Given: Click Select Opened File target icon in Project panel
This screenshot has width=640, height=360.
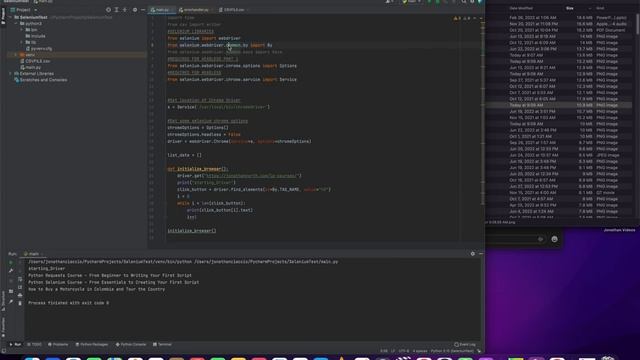Looking at the screenshot, I should coord(108,10).
